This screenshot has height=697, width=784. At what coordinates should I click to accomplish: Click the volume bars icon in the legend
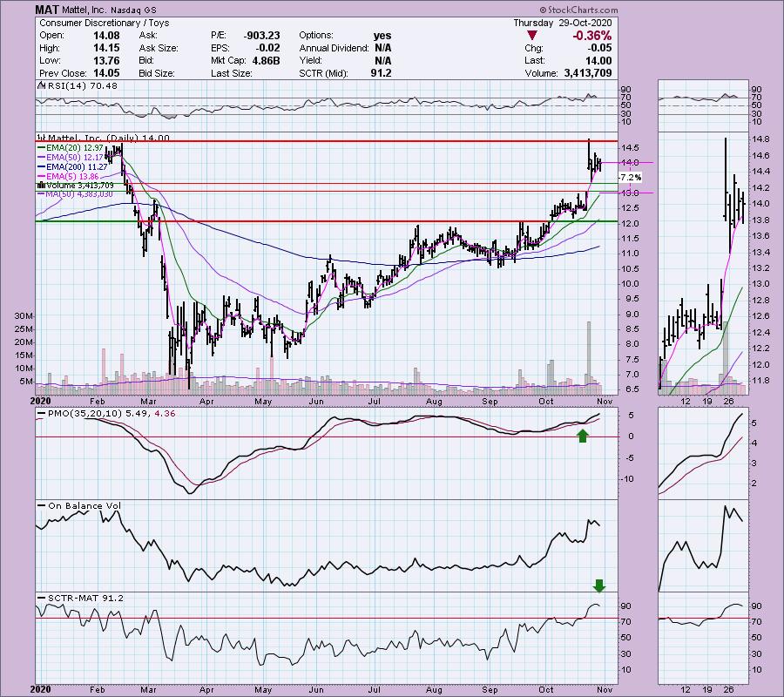click(x=41, y=186)
